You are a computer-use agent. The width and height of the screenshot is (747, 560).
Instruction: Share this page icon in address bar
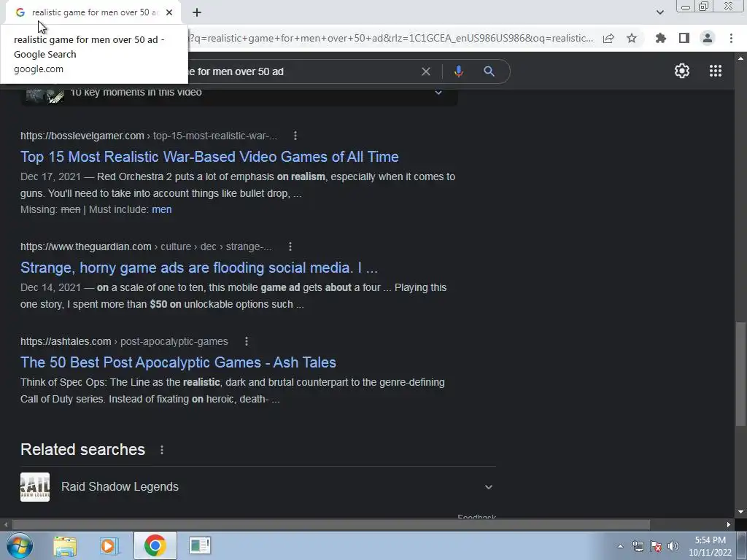point(608,39)
